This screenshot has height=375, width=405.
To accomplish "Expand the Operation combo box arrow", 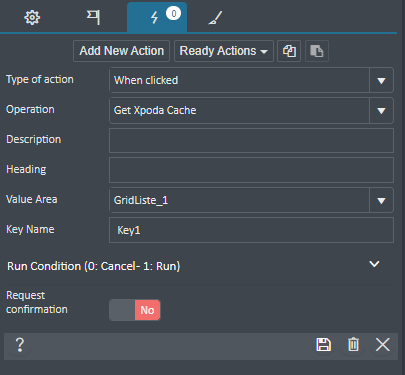I will 381,110.
